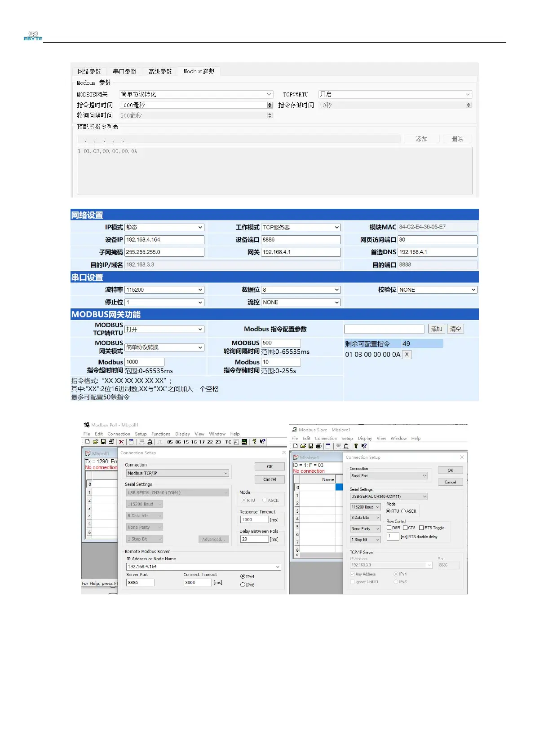Open Connection menu in Modbus Slave
535x756 pixels.
(x=326, y=439)
